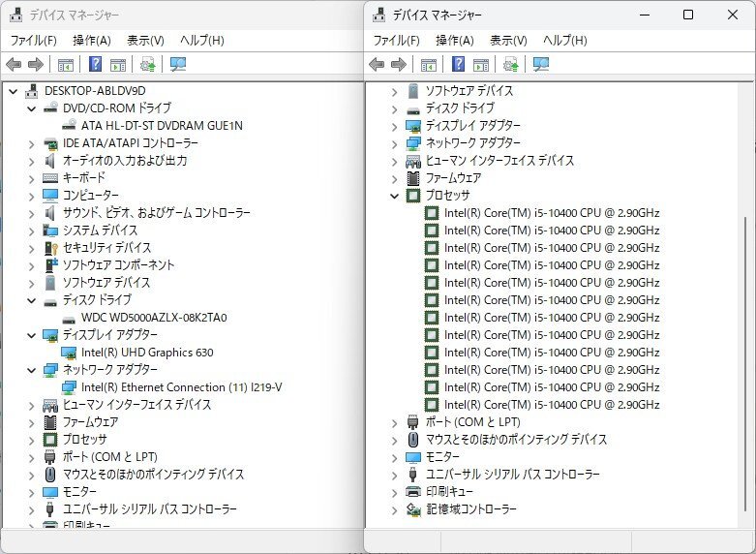Select the first Intel Core i5-10400 CPU entry
Image resolution: width=756 pixels, height=554 pixels.
click(552, 213)
